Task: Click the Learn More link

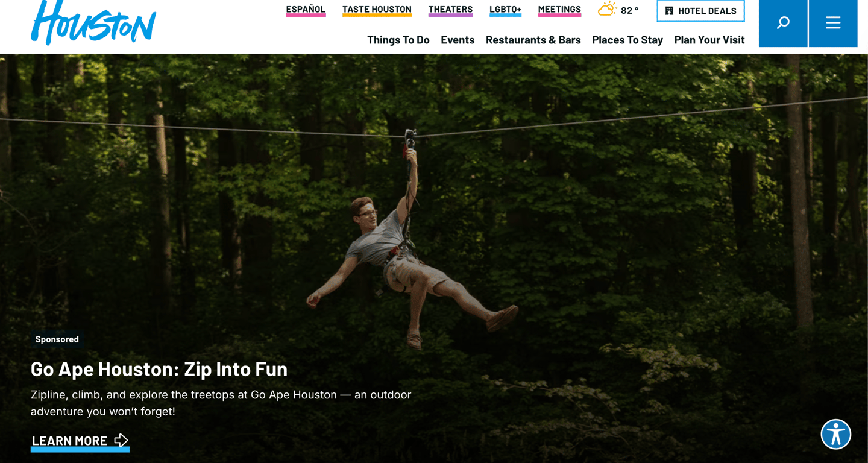Action: tap(80, 441)
